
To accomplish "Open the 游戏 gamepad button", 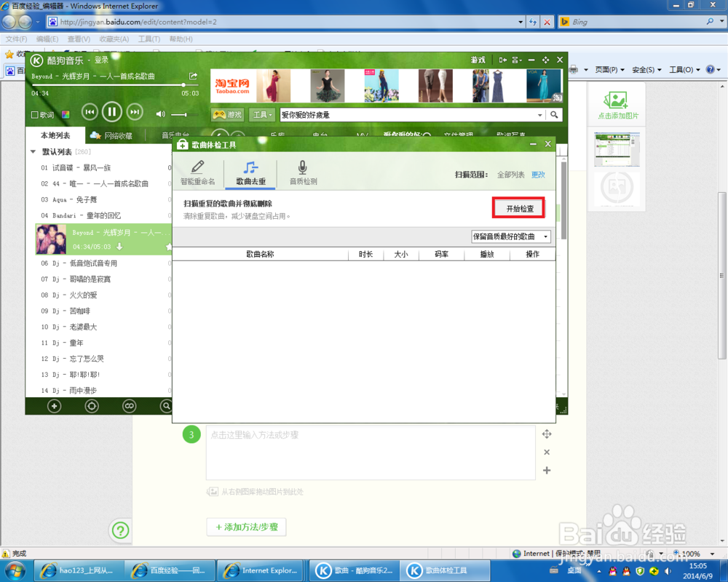I will point(227,115).
